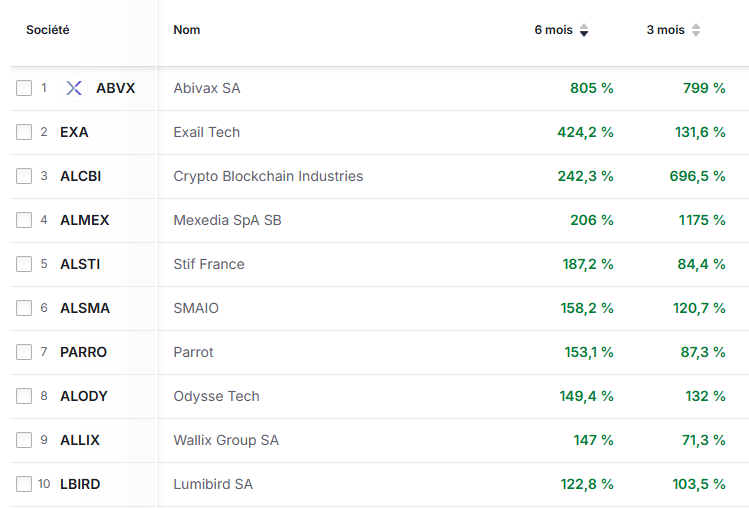Select the ALCBI row checkbox

pyautogui.click(x=24, y=177)
